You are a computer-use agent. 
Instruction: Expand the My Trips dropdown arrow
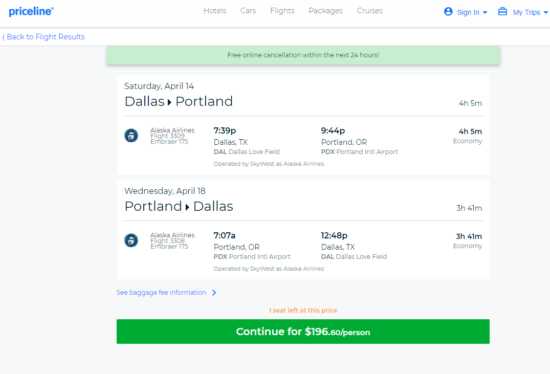coord(545,13)
